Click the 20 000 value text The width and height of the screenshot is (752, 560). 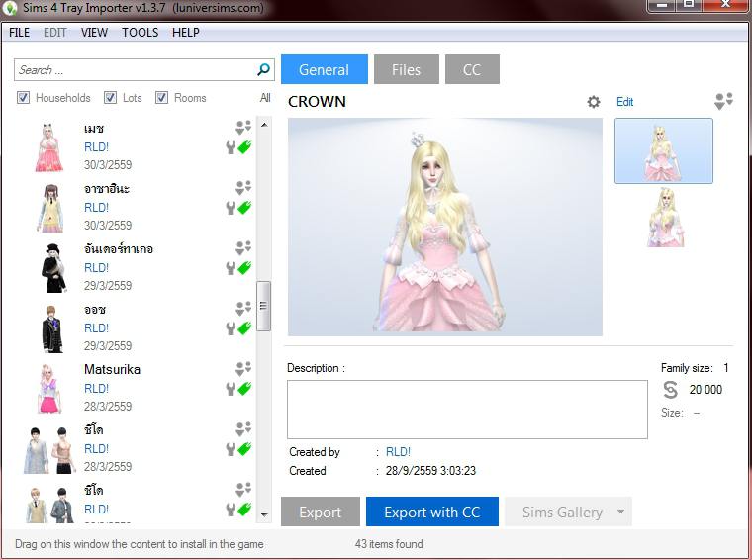705,390
